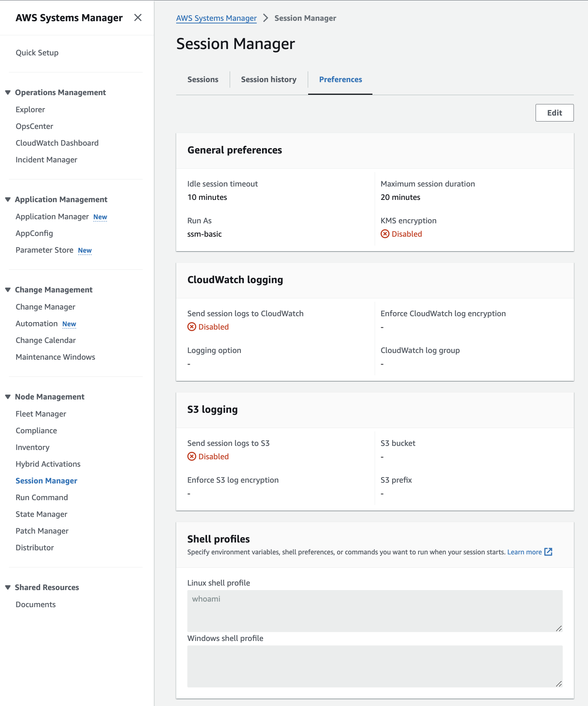The height and width of the screenshot is (706, 588).
Task: Open Run Command in Node Management
Action: tap(42, 498)
